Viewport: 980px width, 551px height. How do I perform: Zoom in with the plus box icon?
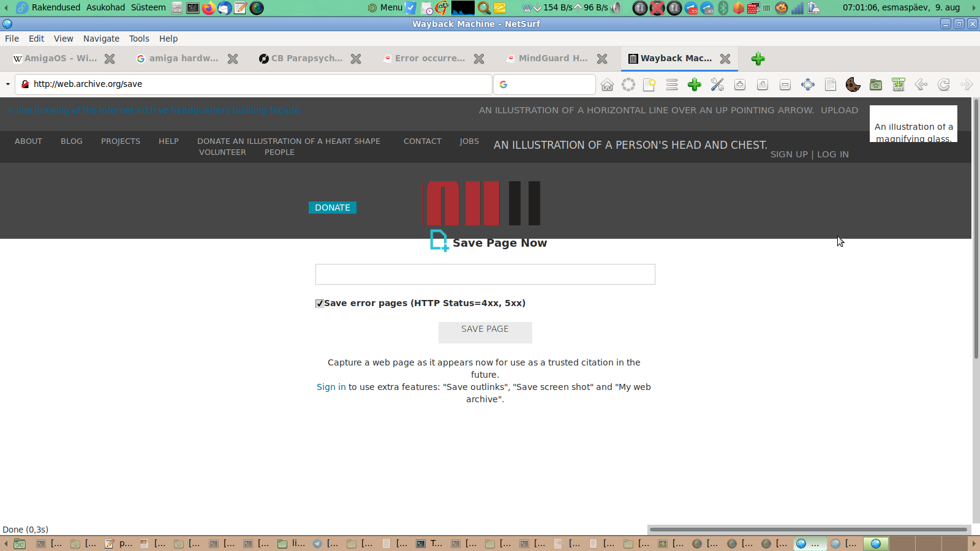(740, 84)
